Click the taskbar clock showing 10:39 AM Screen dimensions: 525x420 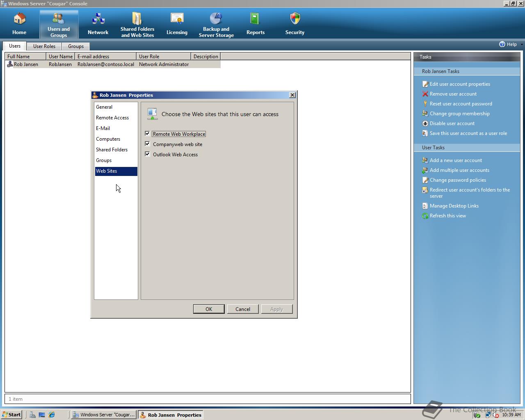point(511,415)
